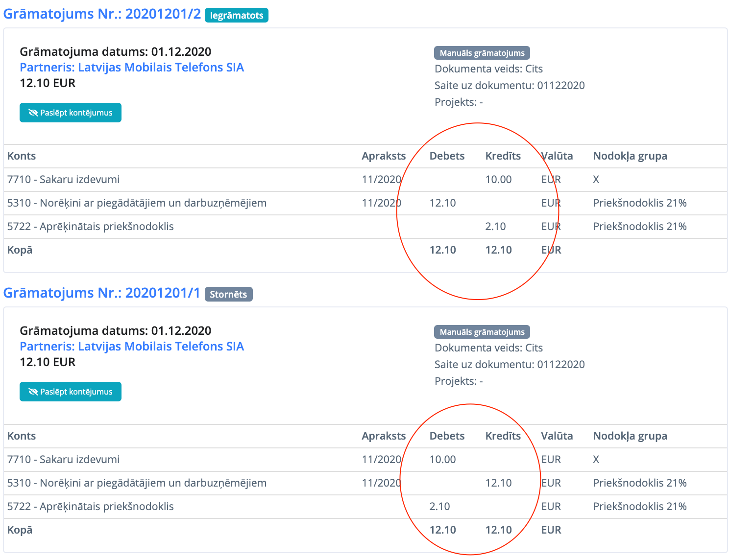This screenshot has width=730, height=560.
Task: Click the 12.10 debit for 5310 in entry 20201201/2
Action: point(442,203)
